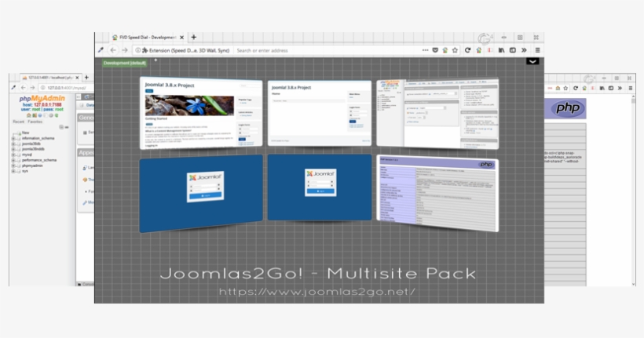Expand the phpmyadmin database node
The image size is (644, 338).
13,165
